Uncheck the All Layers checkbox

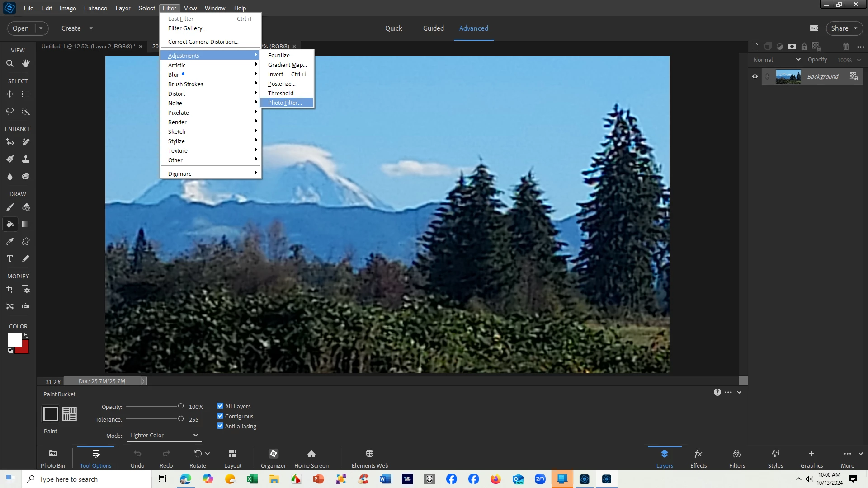(x=220, y=406)
